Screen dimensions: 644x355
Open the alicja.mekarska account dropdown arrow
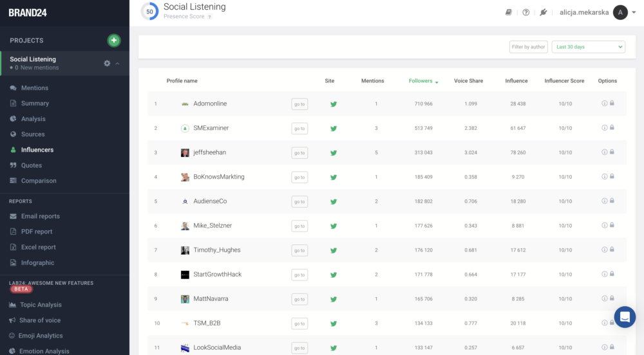click(634, 12)
